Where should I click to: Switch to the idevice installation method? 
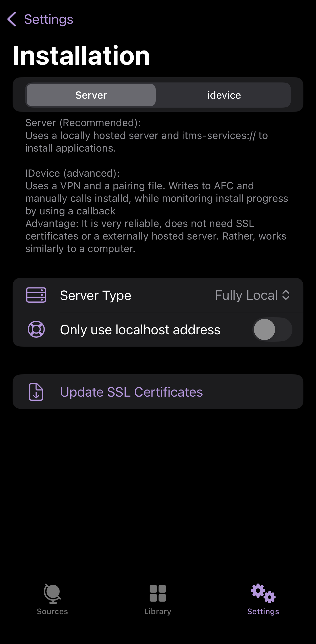[x=224, y=95]
